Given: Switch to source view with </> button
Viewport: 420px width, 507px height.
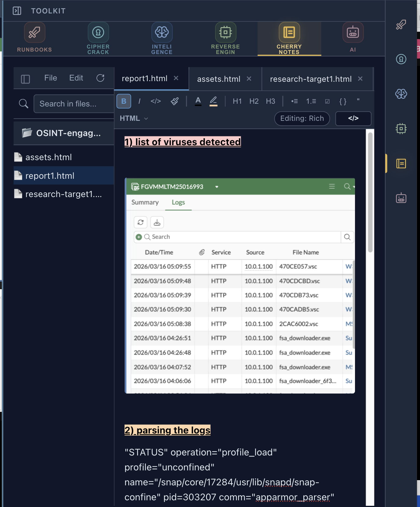Looking at the screenshot, I should [353, 118].
